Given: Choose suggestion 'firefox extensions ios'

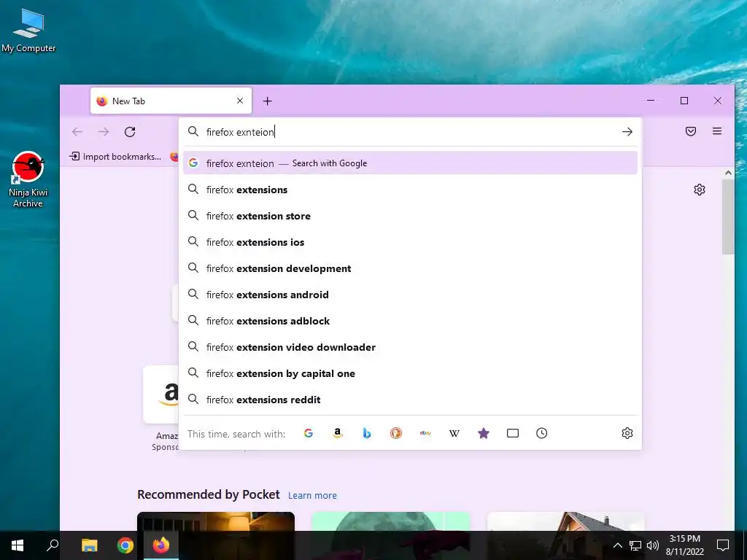Looking at the screenshot, I should coord(410,242).
